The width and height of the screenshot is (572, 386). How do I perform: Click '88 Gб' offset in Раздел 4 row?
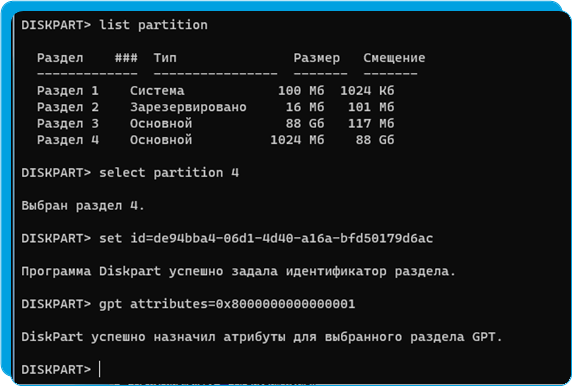pos(375,140)
